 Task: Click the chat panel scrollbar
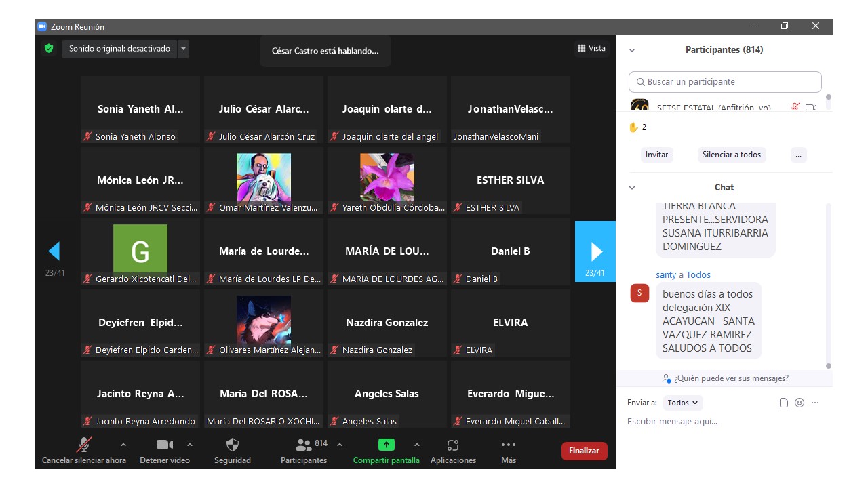[x=828, y=285]
